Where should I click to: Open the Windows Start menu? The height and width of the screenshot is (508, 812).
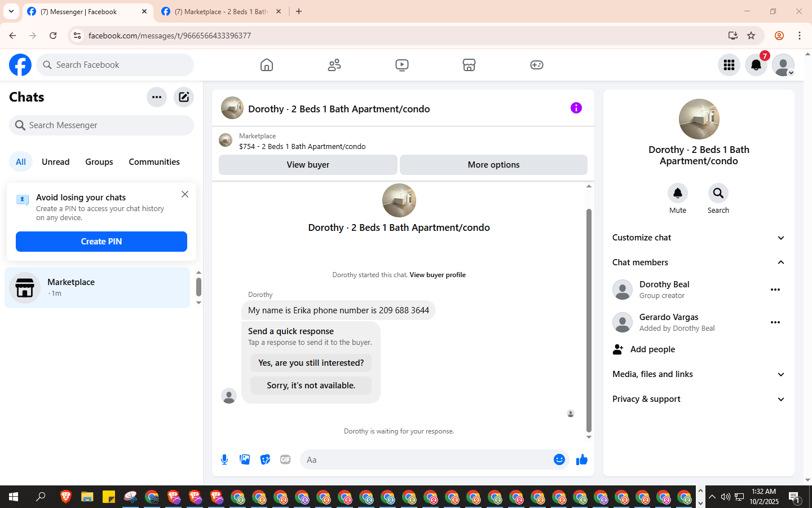click(x=14, y=497)
